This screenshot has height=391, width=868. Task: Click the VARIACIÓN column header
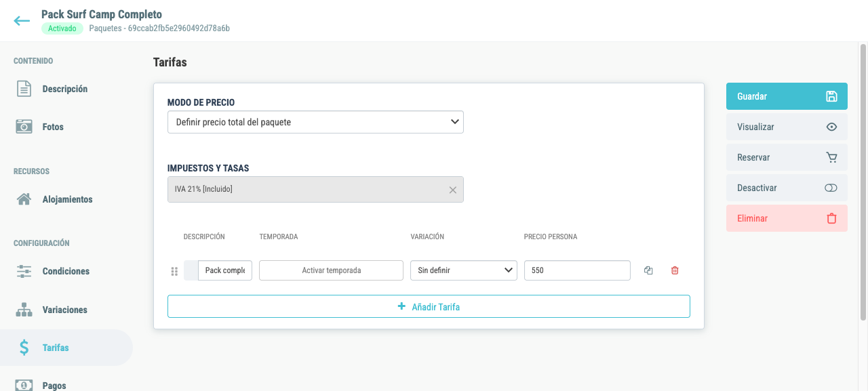tap(427, 236)
